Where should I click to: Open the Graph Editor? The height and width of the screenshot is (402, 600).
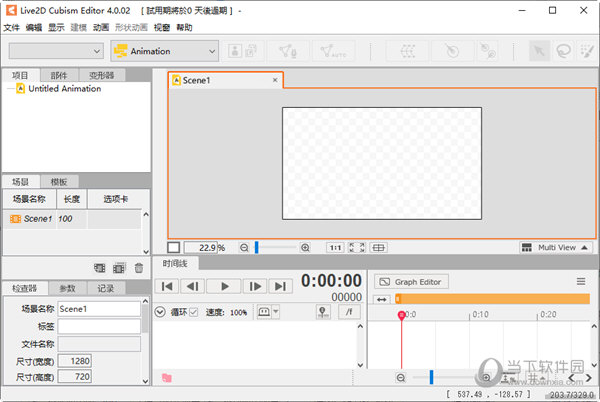click(411, 282)
